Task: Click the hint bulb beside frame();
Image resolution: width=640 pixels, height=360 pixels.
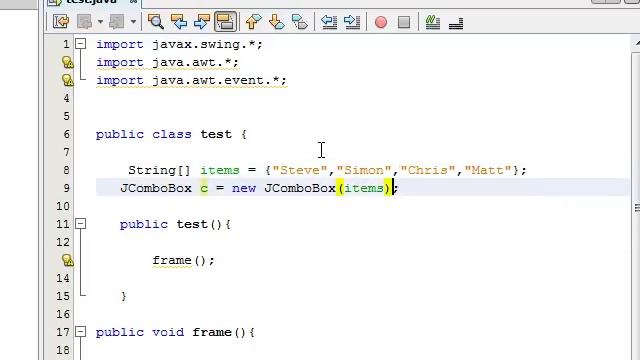Action: [67, 260]
